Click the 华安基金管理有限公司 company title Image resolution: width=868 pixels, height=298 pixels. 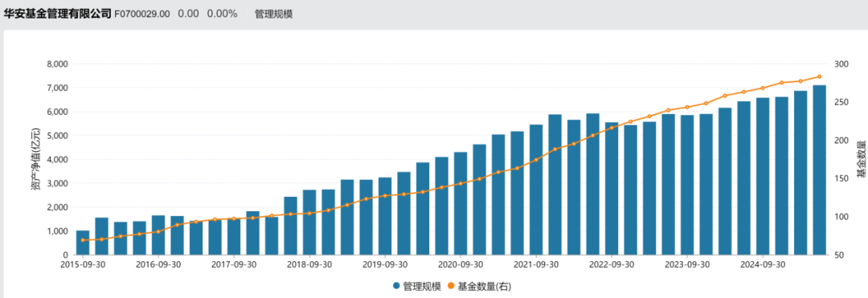[x=58, y=14]
